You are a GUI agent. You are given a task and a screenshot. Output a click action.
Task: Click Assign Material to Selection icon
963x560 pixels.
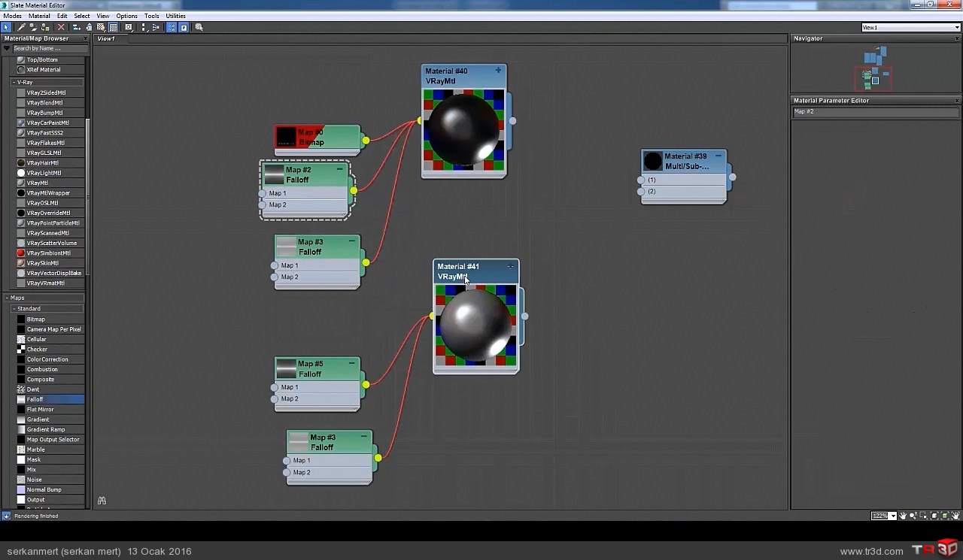[45, 27]
